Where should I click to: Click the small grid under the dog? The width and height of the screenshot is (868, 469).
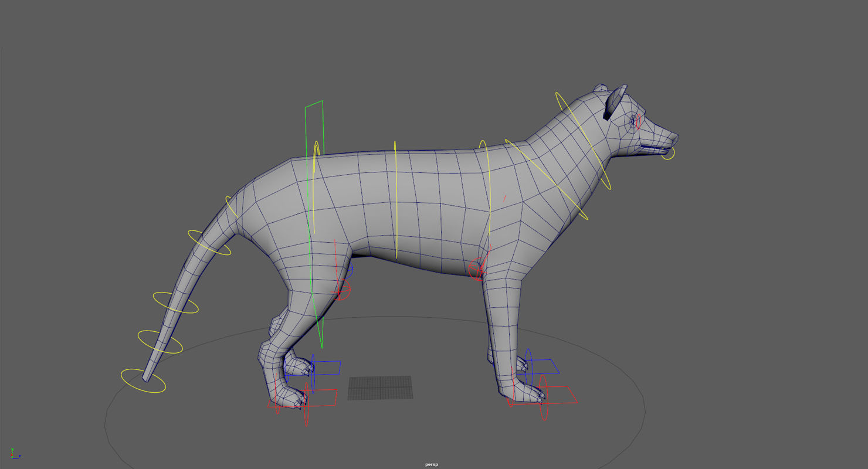(x=380, y=388)
